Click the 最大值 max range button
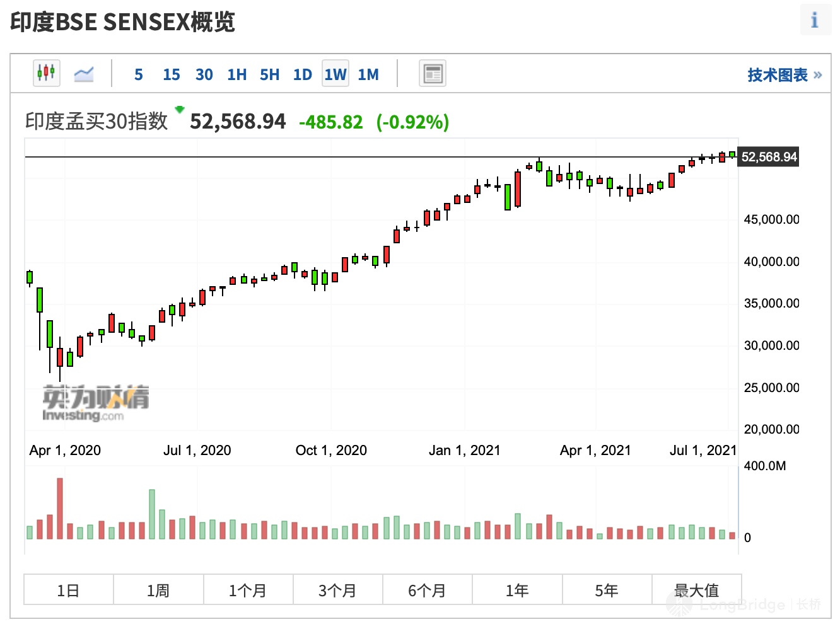Screen dimensions: 840x629 coord(696,590)
